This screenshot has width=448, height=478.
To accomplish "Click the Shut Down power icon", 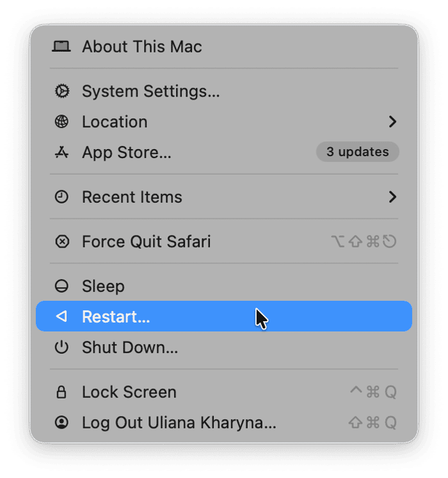I will [61, 347].
